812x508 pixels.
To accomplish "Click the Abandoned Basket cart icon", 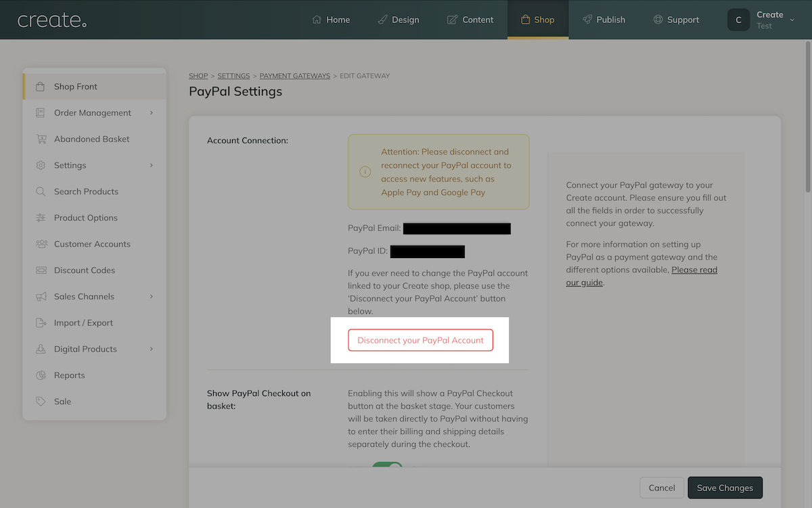I will [41, 139].
